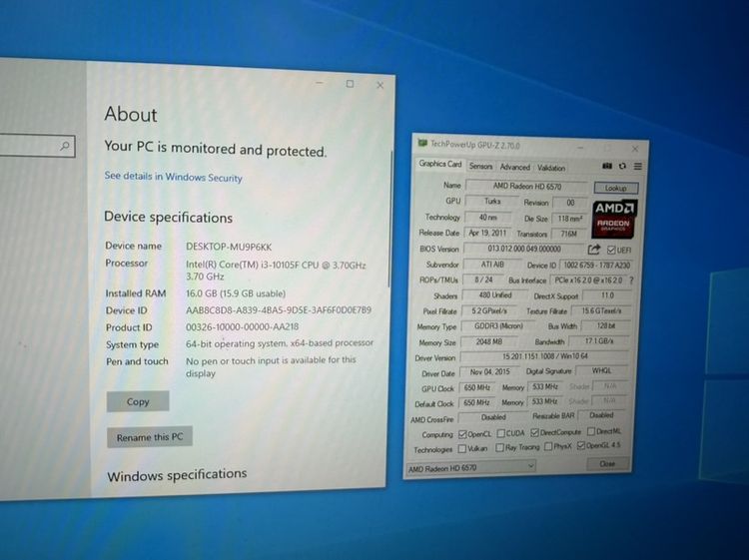Close the GPU-Z window with X
749x560 pixels.
click(x=635, y=149)
